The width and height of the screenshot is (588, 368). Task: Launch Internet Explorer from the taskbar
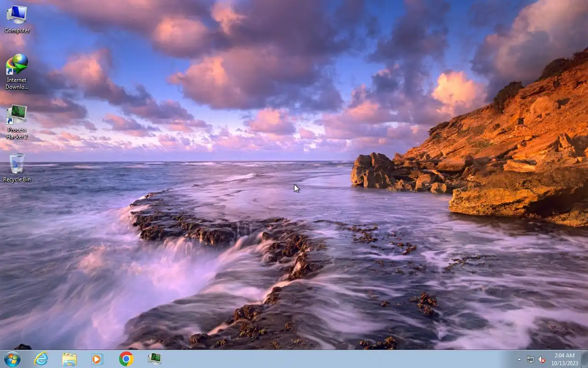(x=41, y=359)
